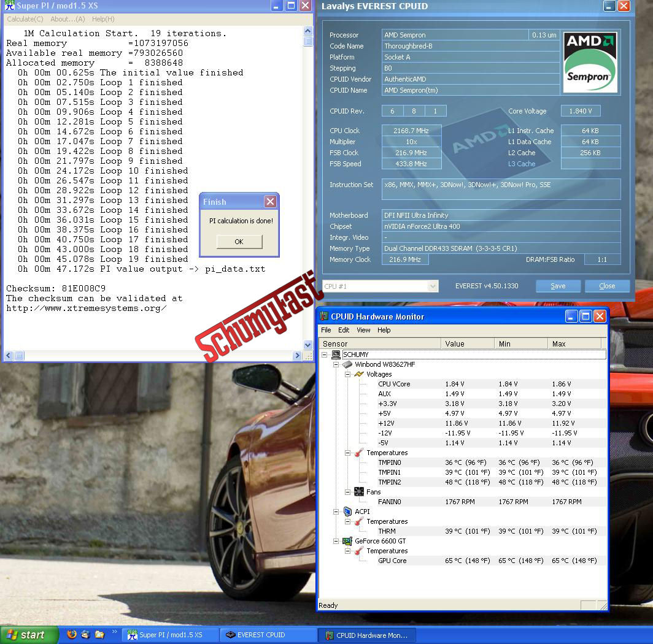
Task: Click the thermometer icon under ACPI
Action: tap(358, 521)
